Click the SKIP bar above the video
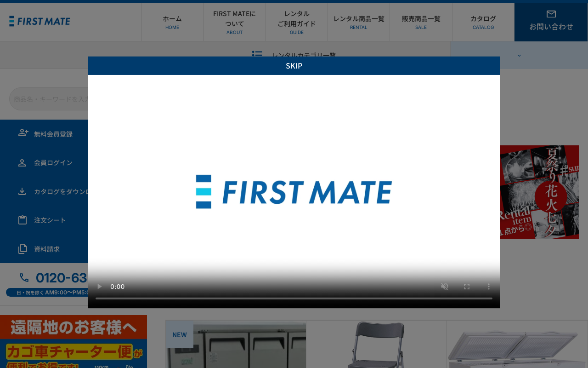 [x=294, y=66]
